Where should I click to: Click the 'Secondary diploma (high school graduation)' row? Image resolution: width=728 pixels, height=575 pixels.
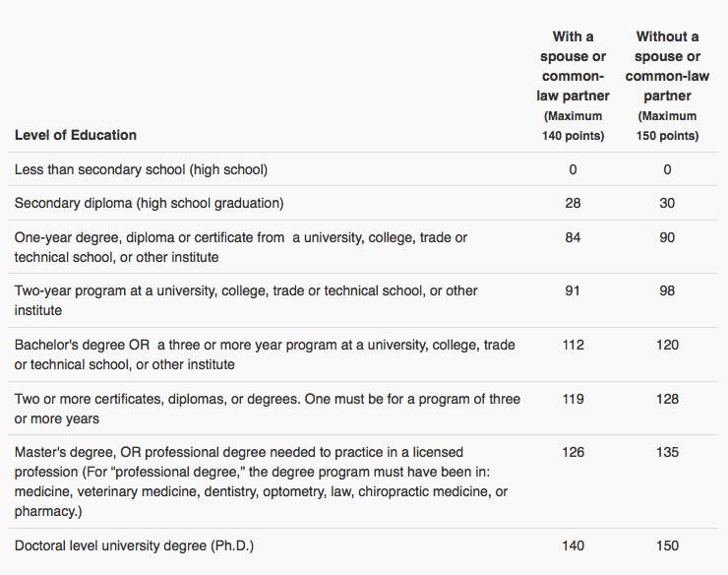(x=362, y=203)
